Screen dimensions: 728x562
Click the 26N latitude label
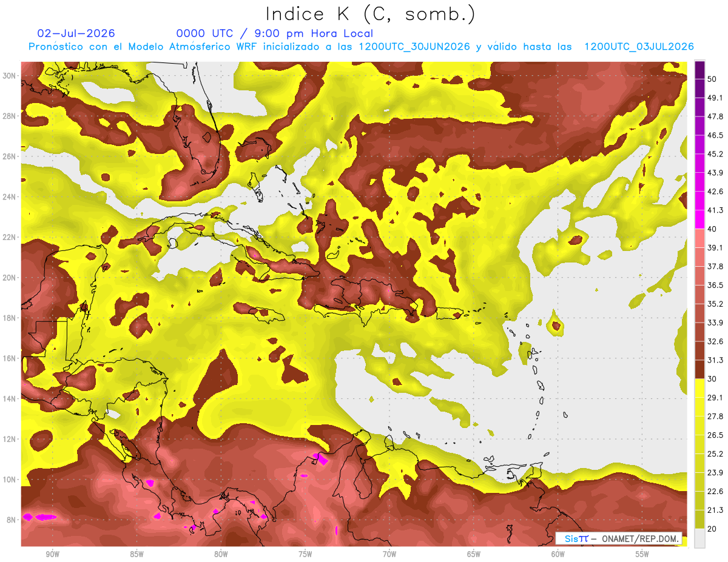coord(9,156)
